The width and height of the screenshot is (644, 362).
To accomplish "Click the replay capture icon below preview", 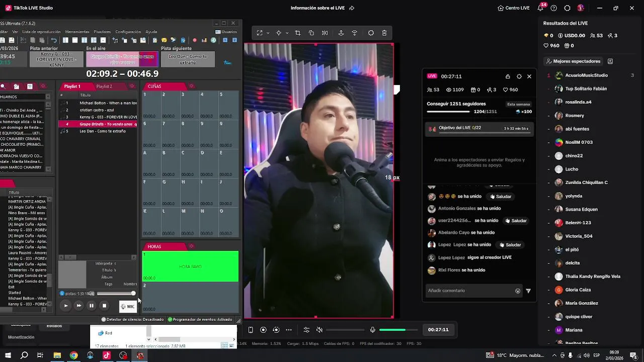I will [x=276, y=330].
